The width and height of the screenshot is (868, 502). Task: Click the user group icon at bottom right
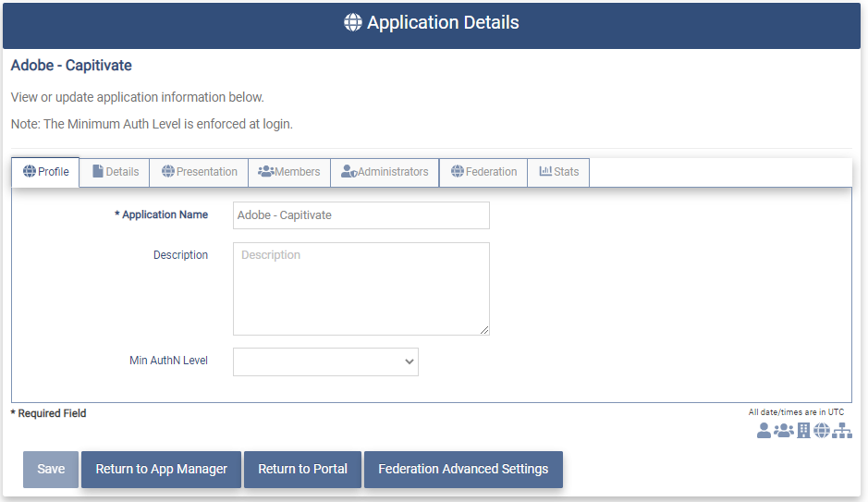(x=783, y=430)
